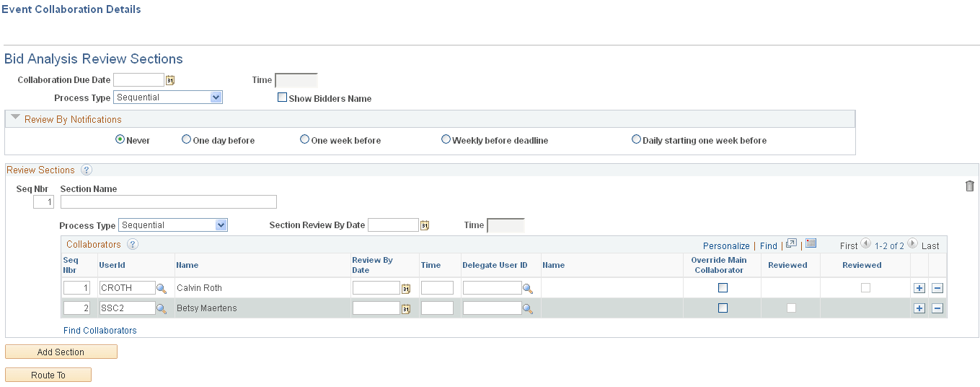Open Review By Date calendar in Calvin Roth row
980x387 pixels.
click(406, 288)
